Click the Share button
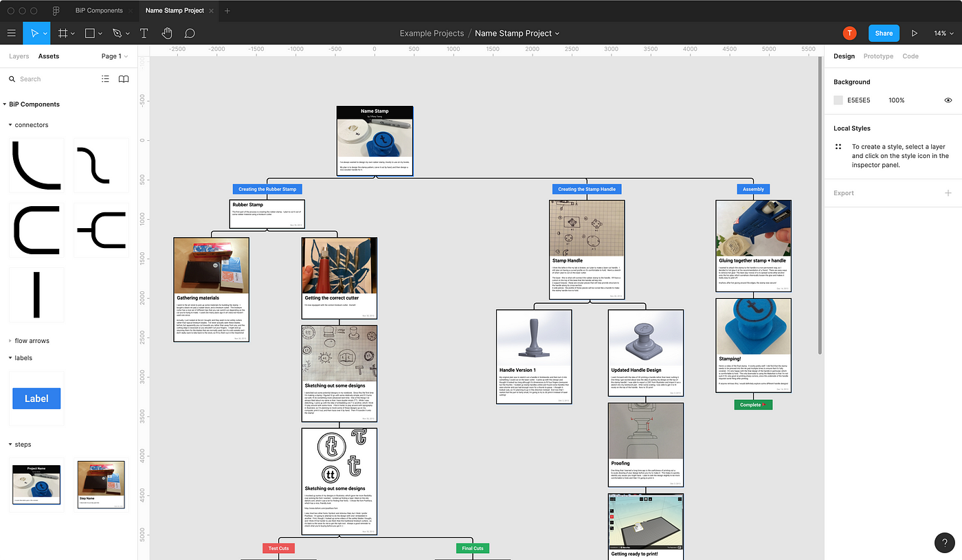Viewport: 962px width, 560px height. pos(884,32)
